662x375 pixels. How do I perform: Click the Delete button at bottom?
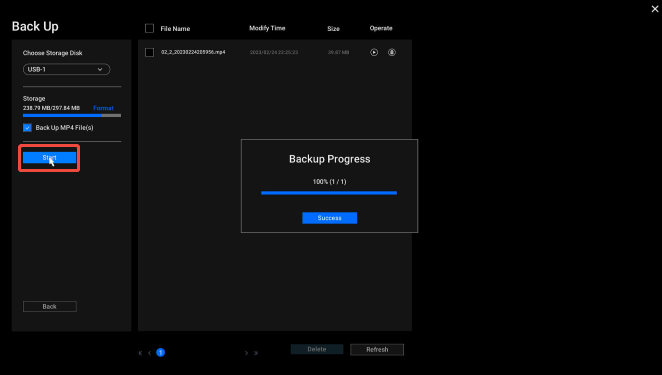tap(317, 349)
